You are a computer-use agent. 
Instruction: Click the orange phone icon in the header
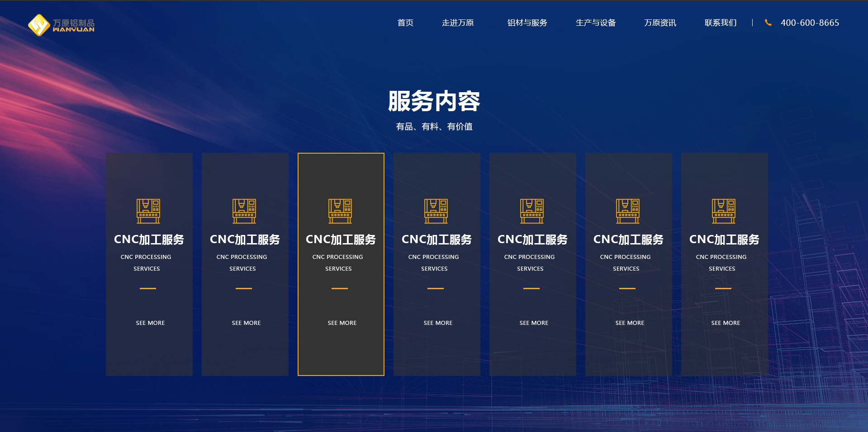[768, 23]
